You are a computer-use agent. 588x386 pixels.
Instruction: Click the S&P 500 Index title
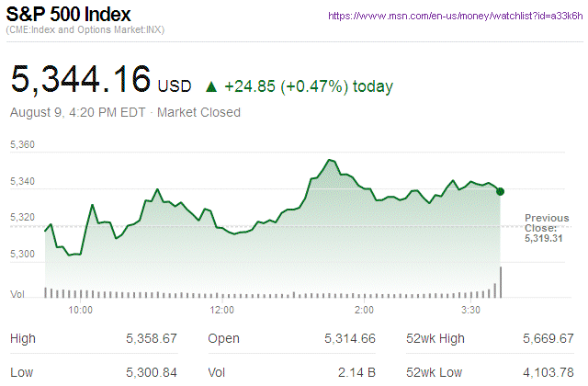click(x=69, y=16)
